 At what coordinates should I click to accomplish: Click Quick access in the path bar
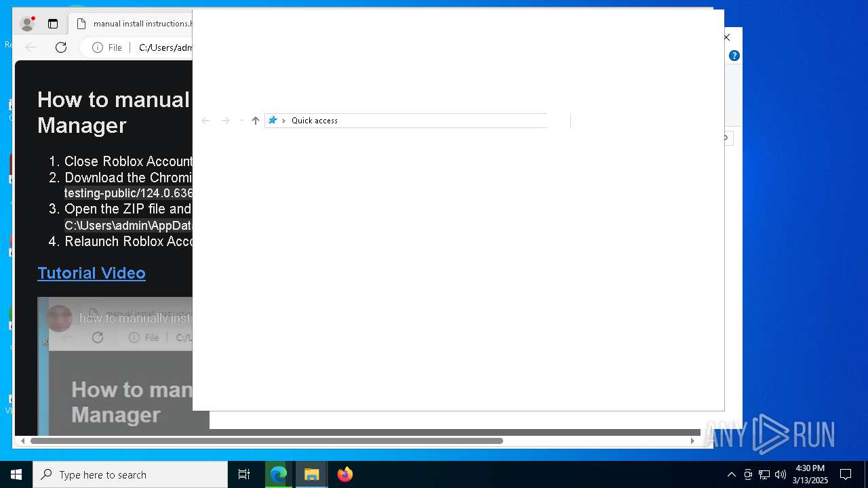315,121
